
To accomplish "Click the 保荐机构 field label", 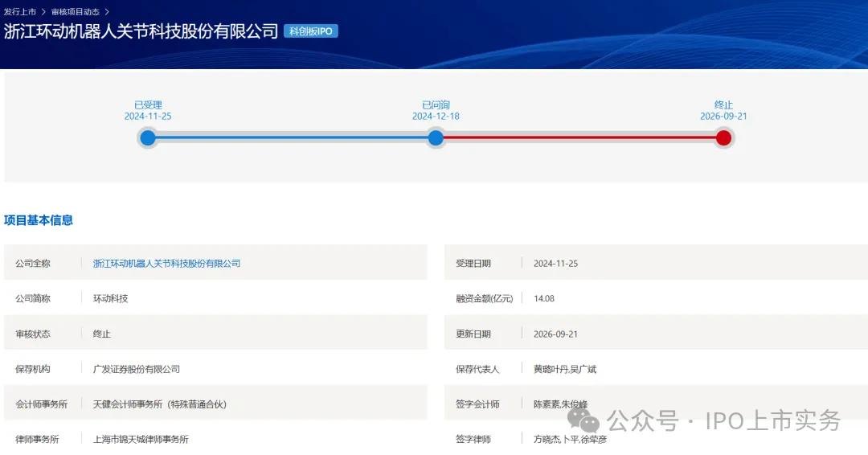I will point(33,369).
